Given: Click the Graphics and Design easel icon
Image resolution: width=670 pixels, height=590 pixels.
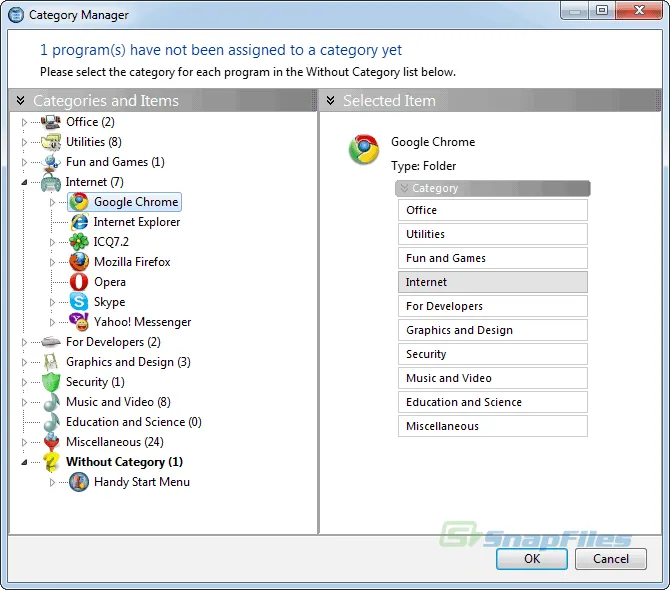Looking at the screenshot, I should click(51, 362).
